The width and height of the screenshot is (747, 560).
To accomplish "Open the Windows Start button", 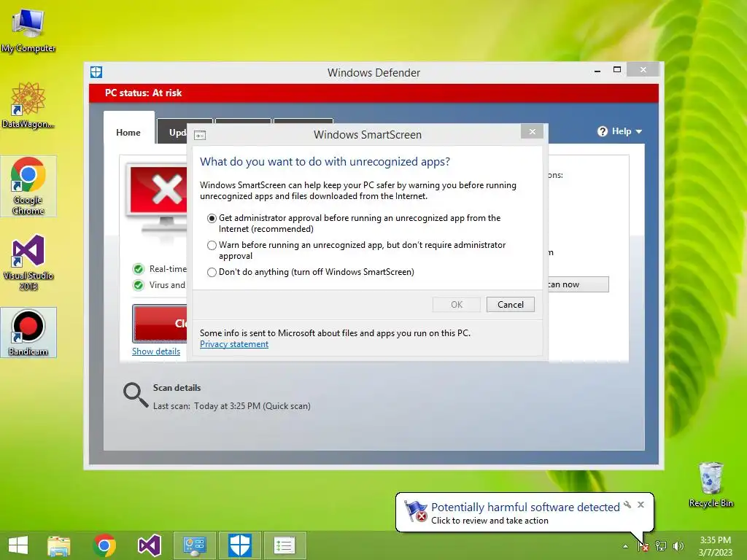I will coord(18,545).
